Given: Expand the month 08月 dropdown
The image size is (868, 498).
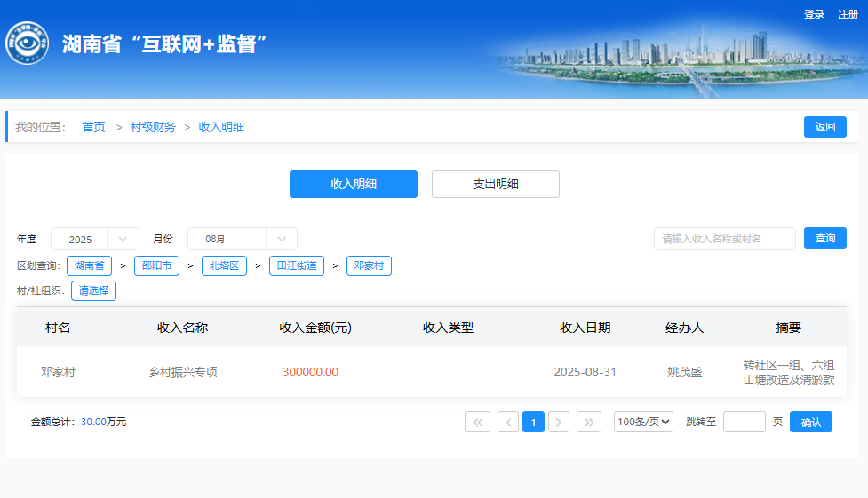Looking at the screenshot, I should [x=242, y=239].
